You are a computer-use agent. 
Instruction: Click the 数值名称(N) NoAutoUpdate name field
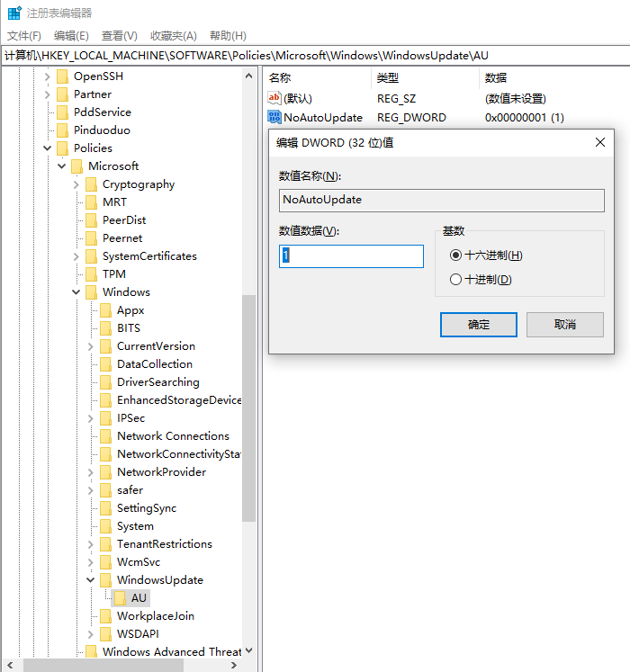pyautogui.click(x=442, y=200)
